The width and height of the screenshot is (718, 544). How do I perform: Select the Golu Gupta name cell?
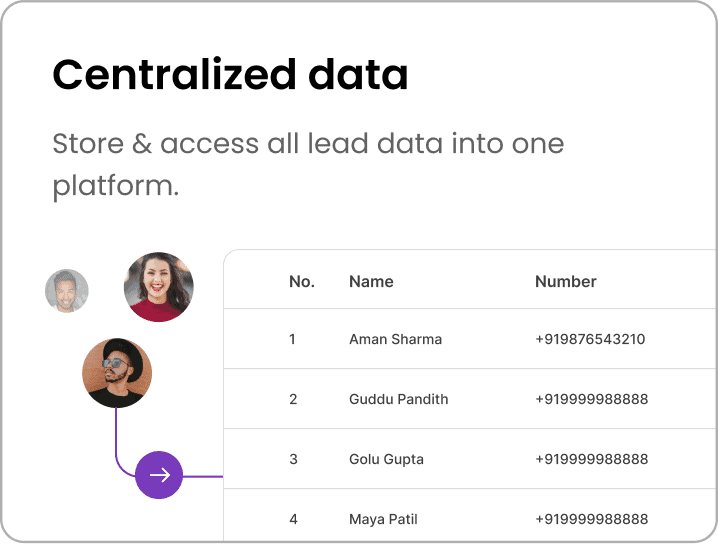[386, 459]
